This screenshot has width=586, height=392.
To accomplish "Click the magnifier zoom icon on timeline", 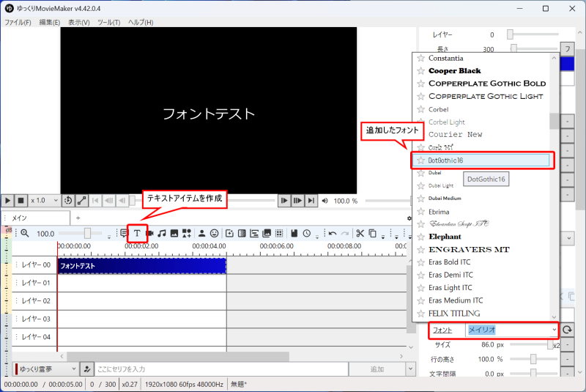I will 24,233.
